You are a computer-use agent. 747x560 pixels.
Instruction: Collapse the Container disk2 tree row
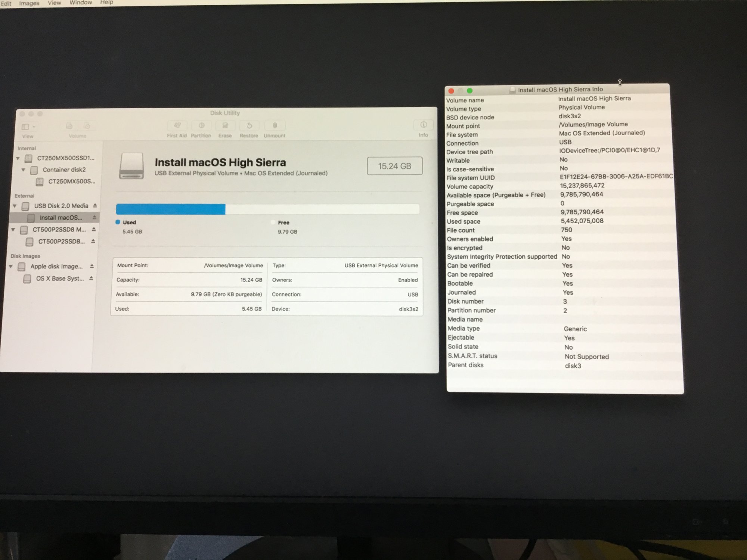pos(23,170)
